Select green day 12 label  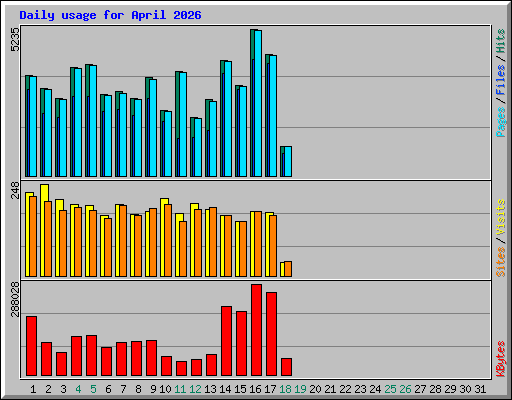195,389
